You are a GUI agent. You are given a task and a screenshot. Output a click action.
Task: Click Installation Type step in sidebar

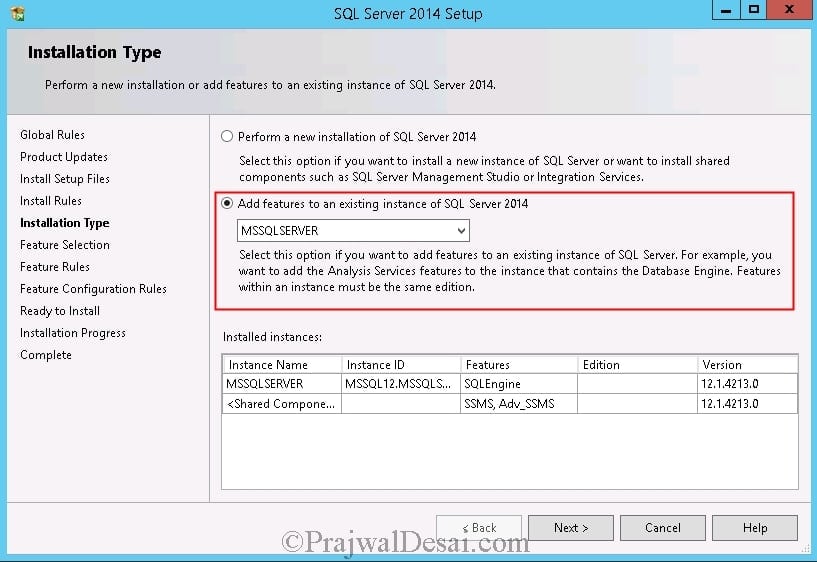[65, 222]
